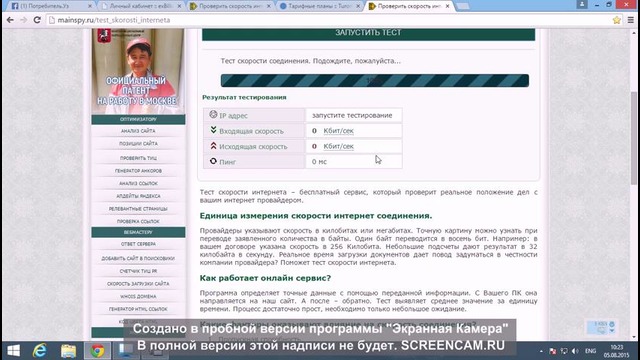Open ДОБАВИТЬ САЙТ В ПОИСКОВИКИ in the sidebar
The image size is (640, 360).
(x=138, y=258)
